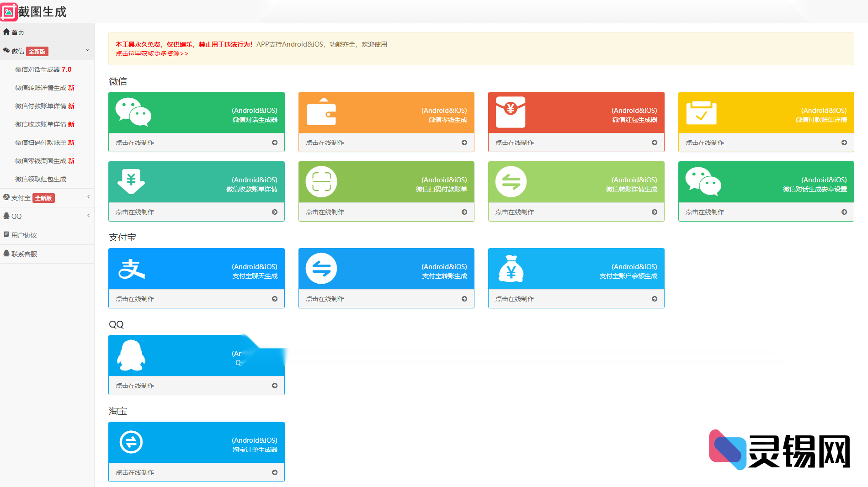Click the checkmark calendar icon on the 微信付款账单详情 card

701,112
